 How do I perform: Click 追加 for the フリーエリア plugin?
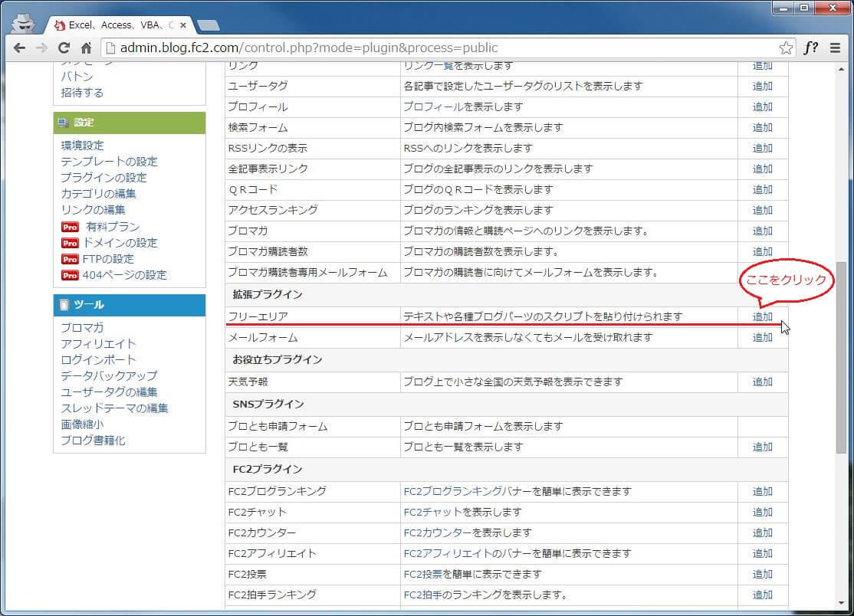point(762,316)
